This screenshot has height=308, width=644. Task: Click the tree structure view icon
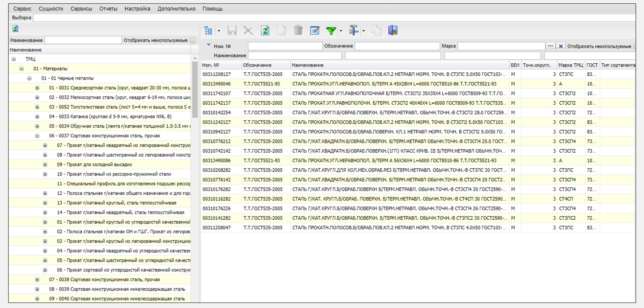click(208, 31)
